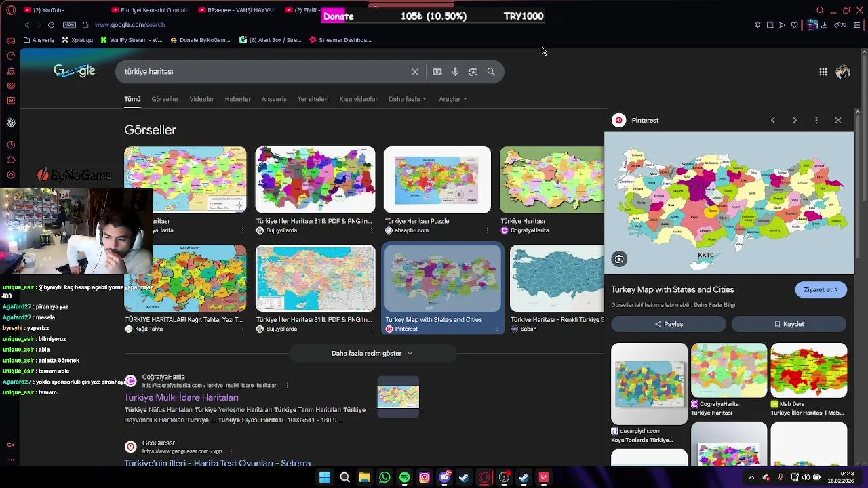868x488 pixels.
Task: Open Meb Ders related image thumbnail
Action: (809, 370)
